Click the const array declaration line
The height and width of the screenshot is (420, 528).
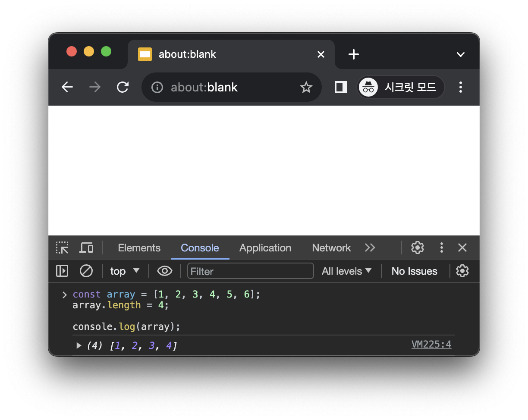(167, 294)
